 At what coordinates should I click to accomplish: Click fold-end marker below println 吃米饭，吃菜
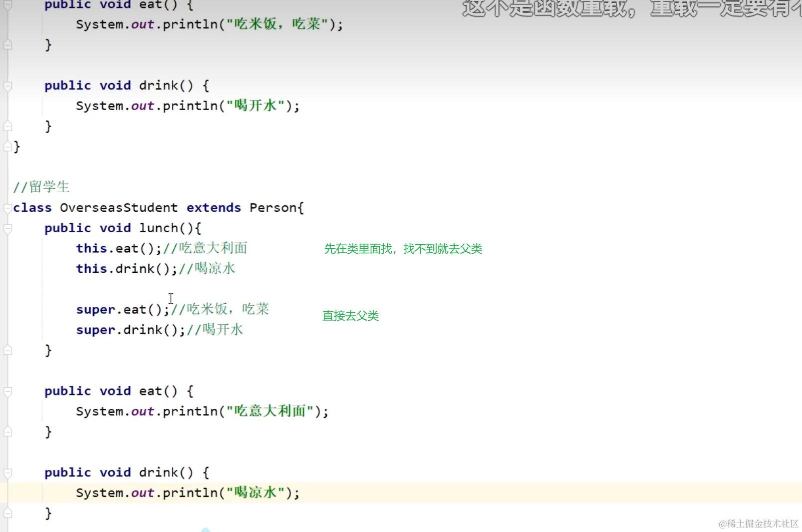[x=8, y=45]
